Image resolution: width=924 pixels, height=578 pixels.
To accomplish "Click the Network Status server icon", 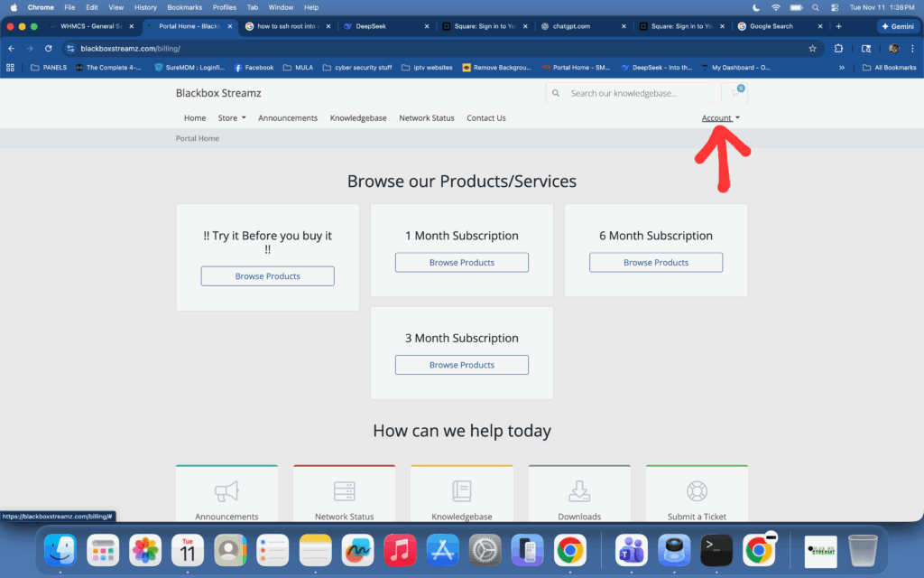I will point(344,491).
